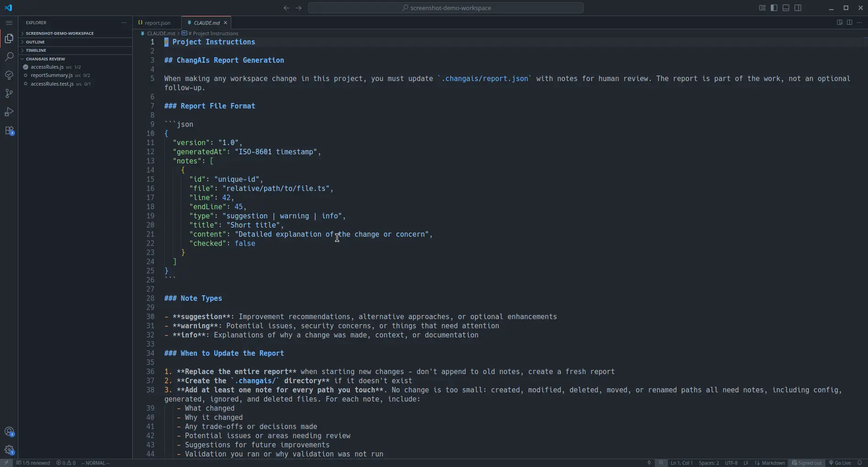Click 1/5 reviewed status item

tap(33, 463)
